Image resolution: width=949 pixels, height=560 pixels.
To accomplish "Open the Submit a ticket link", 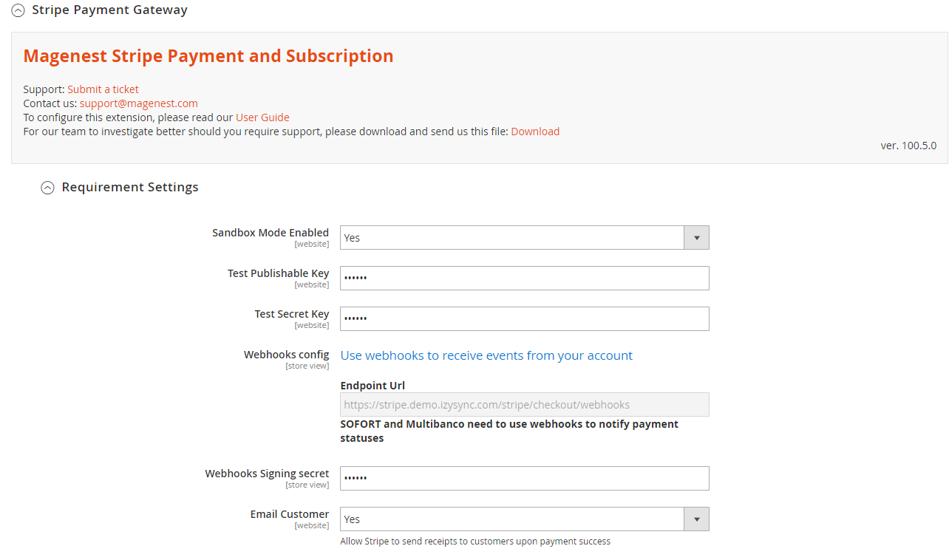I will coord(103,89).
